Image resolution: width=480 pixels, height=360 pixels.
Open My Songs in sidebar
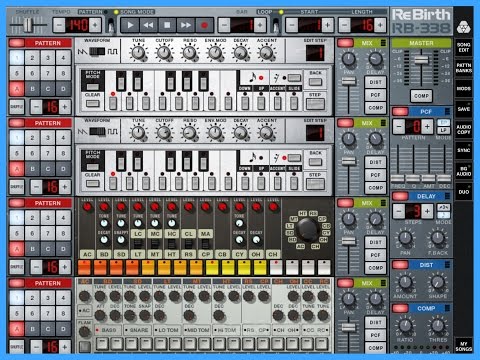pyautogui.click(x=464, y=346)
